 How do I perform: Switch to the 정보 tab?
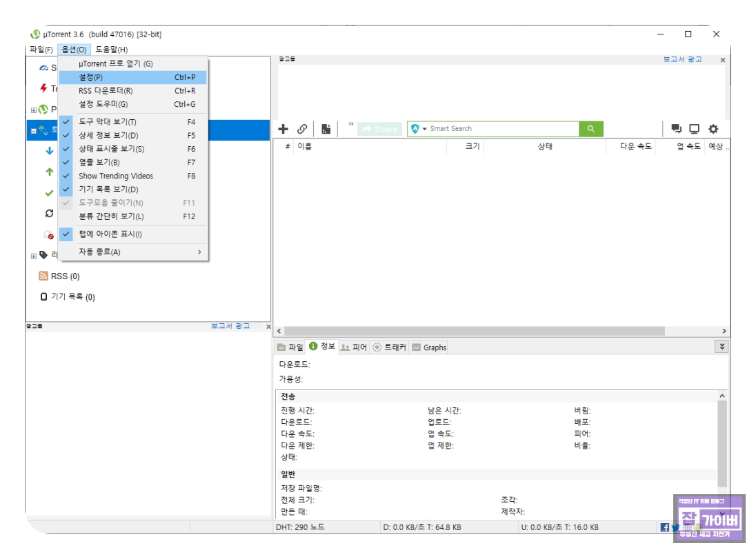click(x=322, y=347)
